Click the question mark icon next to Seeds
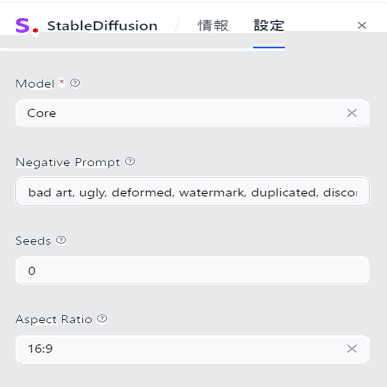Image resolution: width=387 pixels, height=387 pixels. 61,240
